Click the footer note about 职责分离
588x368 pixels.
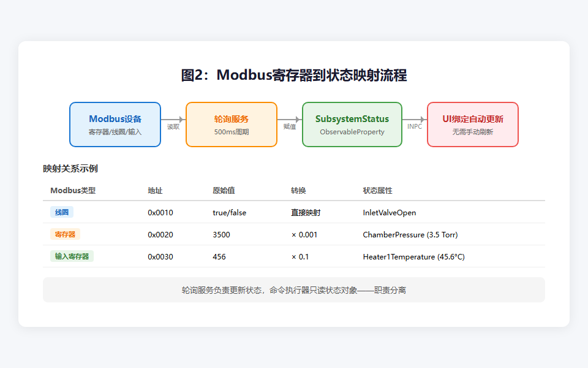(293, 290)
